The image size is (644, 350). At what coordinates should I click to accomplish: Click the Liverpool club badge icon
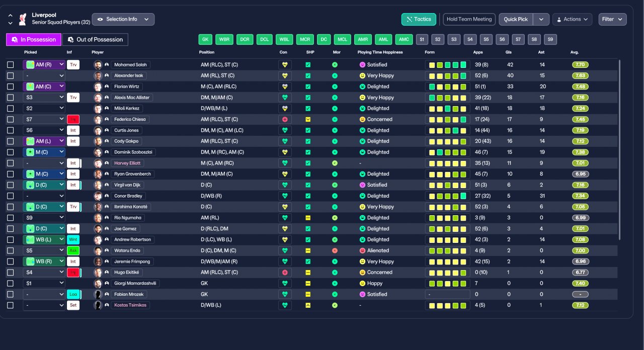tap(22, 20)
